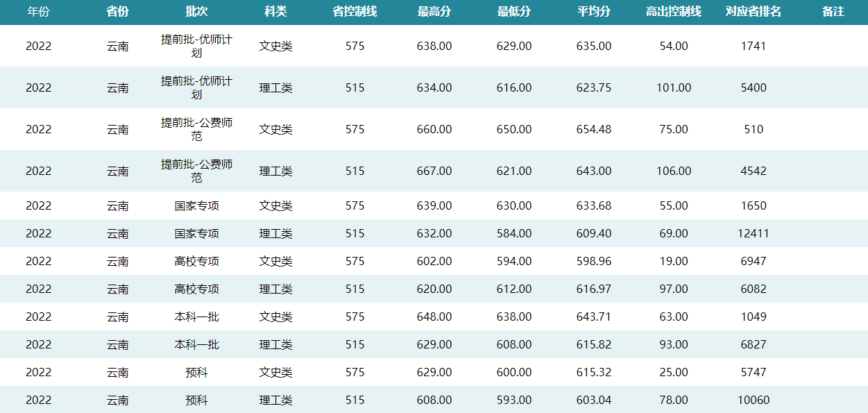Click the 最低分 column header

pyautogui.click(x=514, y=12)
